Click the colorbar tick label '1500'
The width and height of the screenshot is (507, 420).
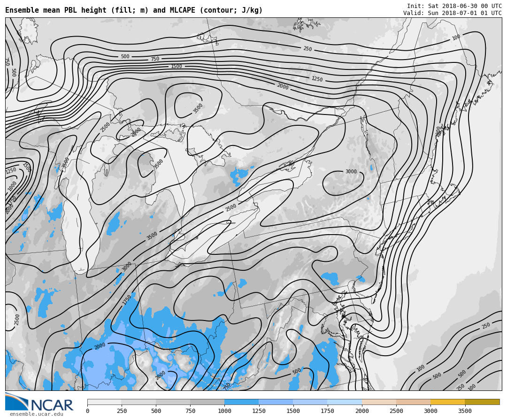293,411
